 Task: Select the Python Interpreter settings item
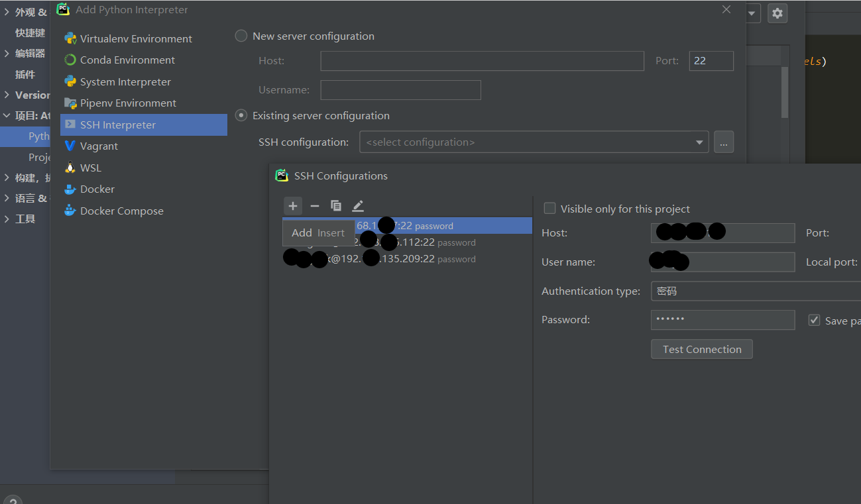pos(25,136)
